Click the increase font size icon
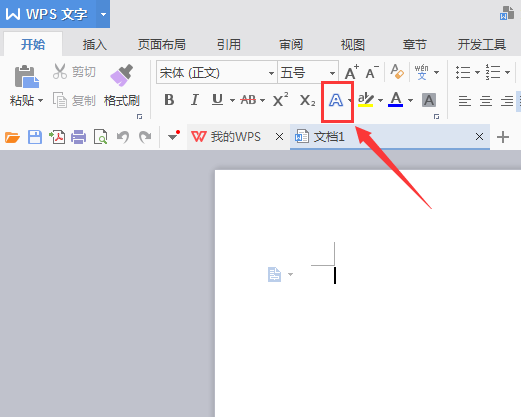Image resolution: width=521 pixels, height=417 pixels. pos(352,72)
